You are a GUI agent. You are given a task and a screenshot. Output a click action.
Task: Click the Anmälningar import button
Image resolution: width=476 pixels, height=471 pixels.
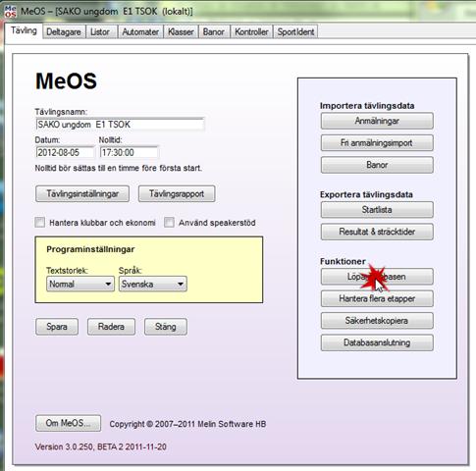coord(377,121)
